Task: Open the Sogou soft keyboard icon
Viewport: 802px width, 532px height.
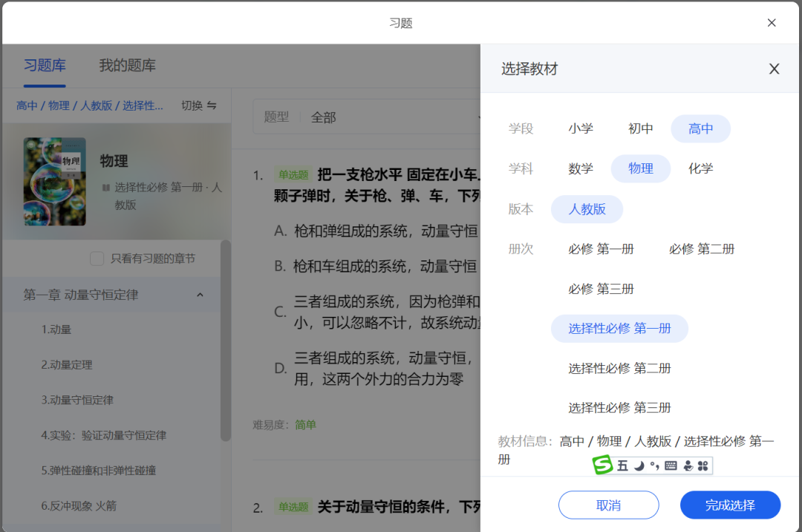Action: click(671, 465)
